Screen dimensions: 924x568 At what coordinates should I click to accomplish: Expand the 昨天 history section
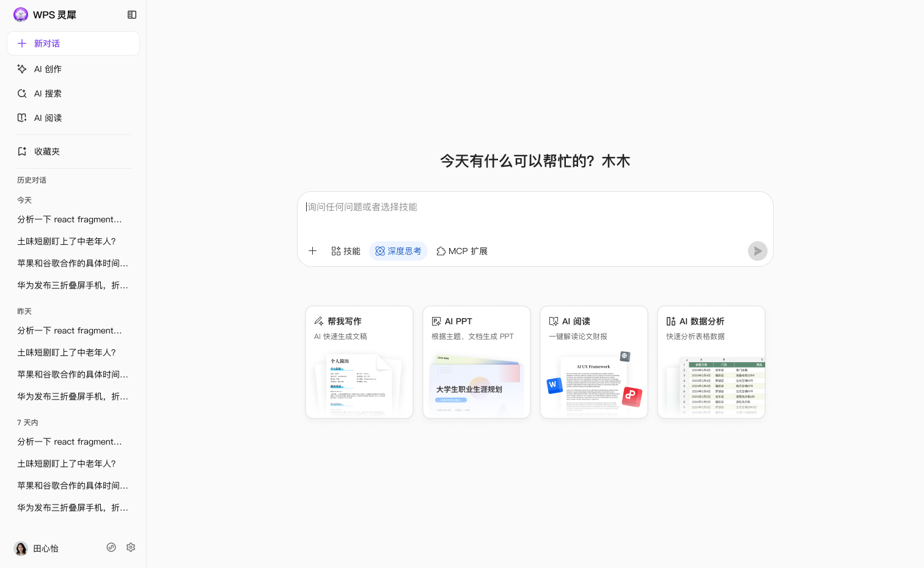[24, 311]
